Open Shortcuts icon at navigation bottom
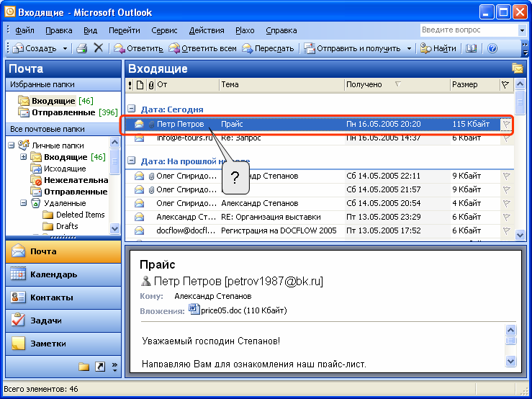This screenshot has width=532, height=399. coord(100,367)
